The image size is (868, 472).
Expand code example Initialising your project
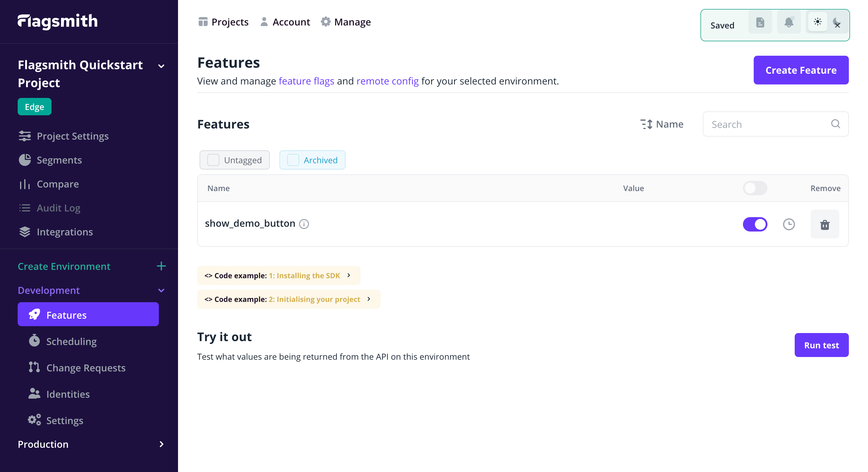coord(289,299)
